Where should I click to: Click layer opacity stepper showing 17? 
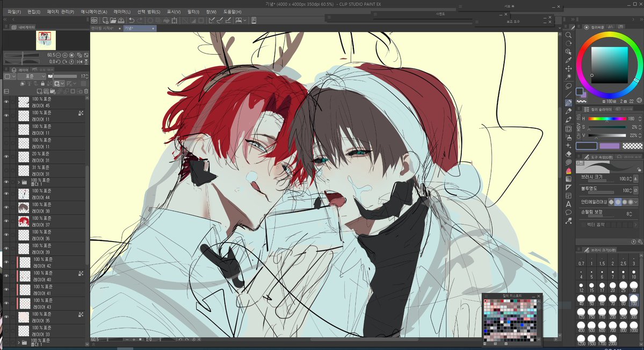87,76
